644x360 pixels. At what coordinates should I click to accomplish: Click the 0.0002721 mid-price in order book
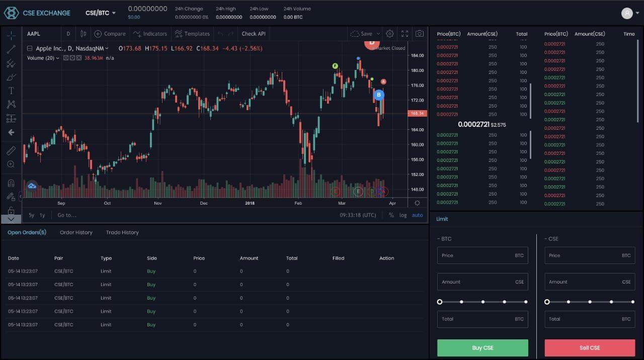point(473,124)
